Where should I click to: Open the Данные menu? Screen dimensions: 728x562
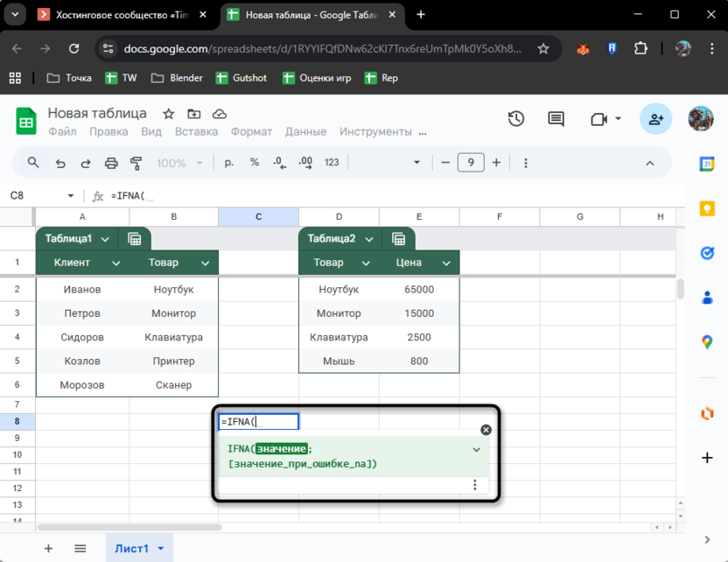pyautogui.click(x=305, y=131)
